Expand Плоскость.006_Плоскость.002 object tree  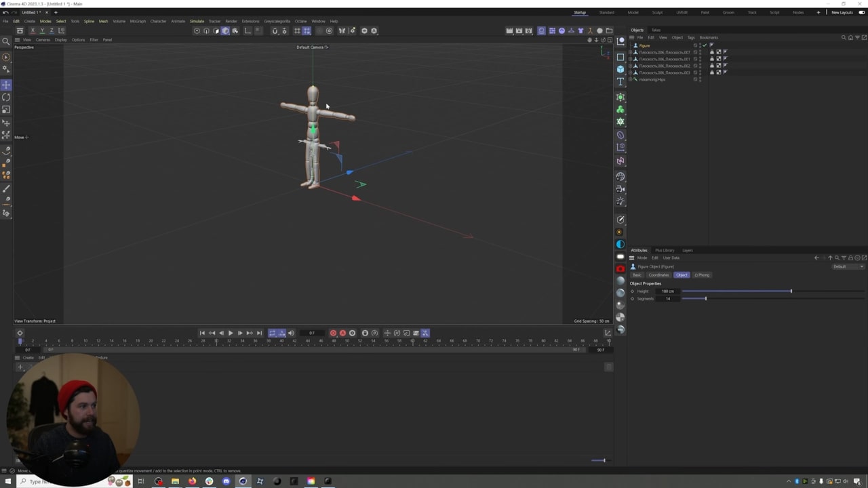[631, 66]
